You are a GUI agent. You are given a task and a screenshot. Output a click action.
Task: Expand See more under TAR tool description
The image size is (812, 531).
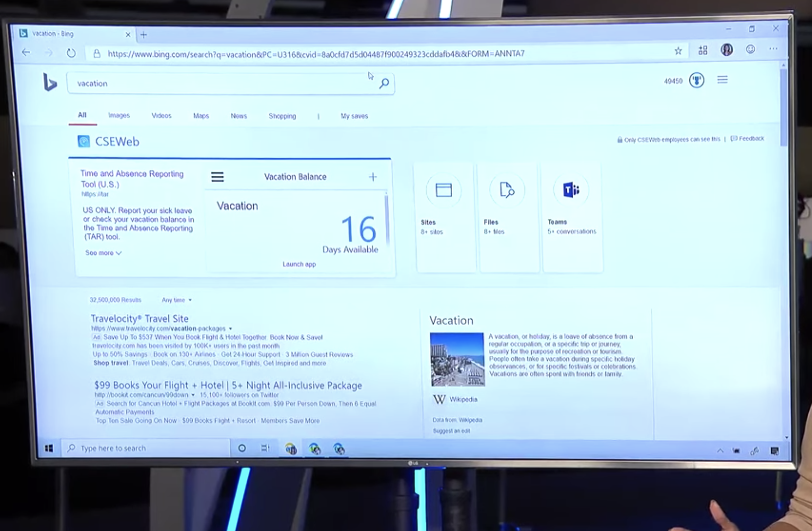103,253
